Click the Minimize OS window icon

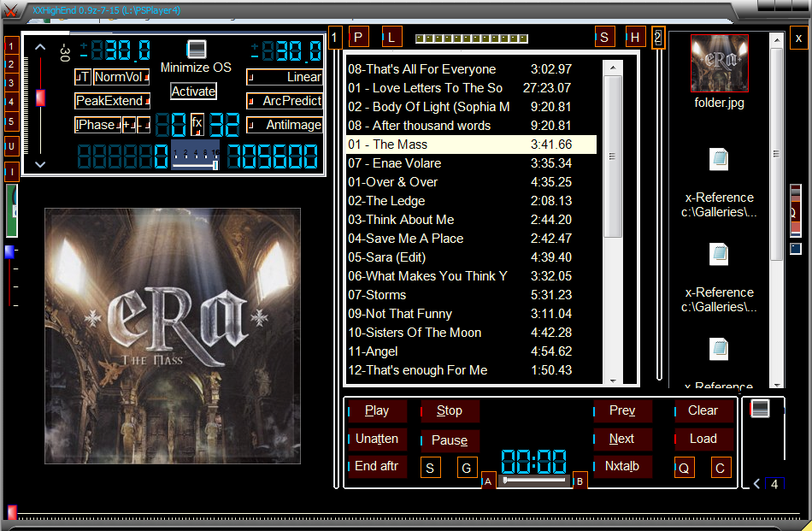pos(197,50)
